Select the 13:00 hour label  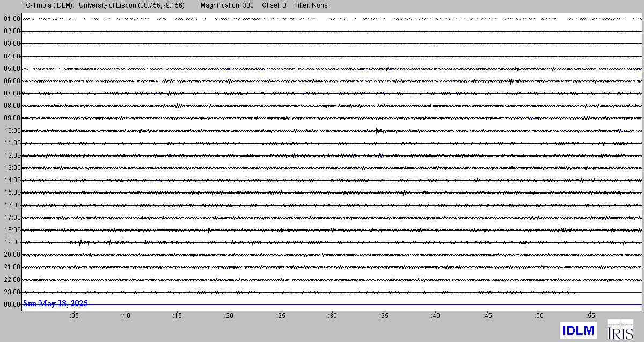click(12, 168)
